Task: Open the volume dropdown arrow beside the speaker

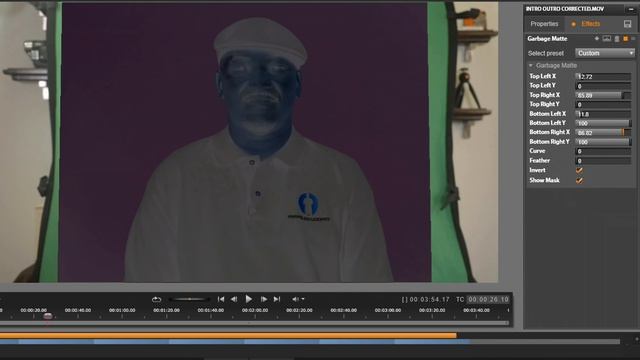Action: (303, 299)
